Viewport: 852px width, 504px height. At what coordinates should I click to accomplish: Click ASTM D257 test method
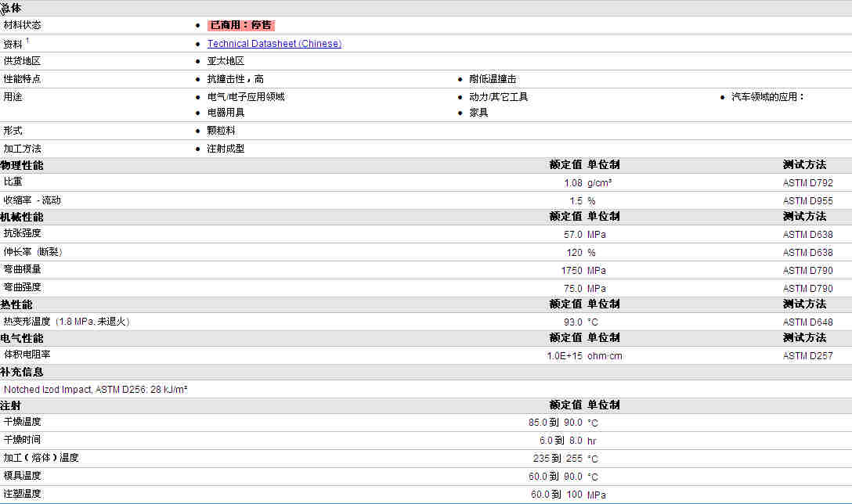(807, 356)
